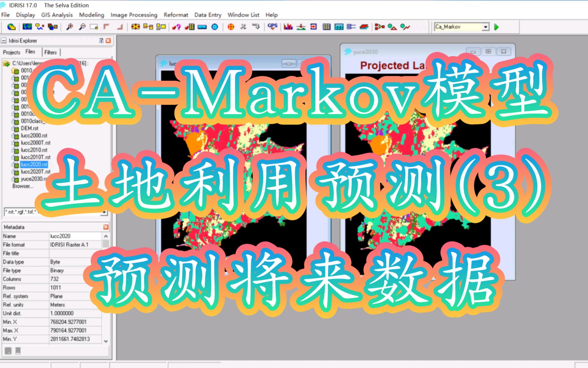Select the Zoom Out magnifier tool

pyautogui.click(x=82, y=27)
